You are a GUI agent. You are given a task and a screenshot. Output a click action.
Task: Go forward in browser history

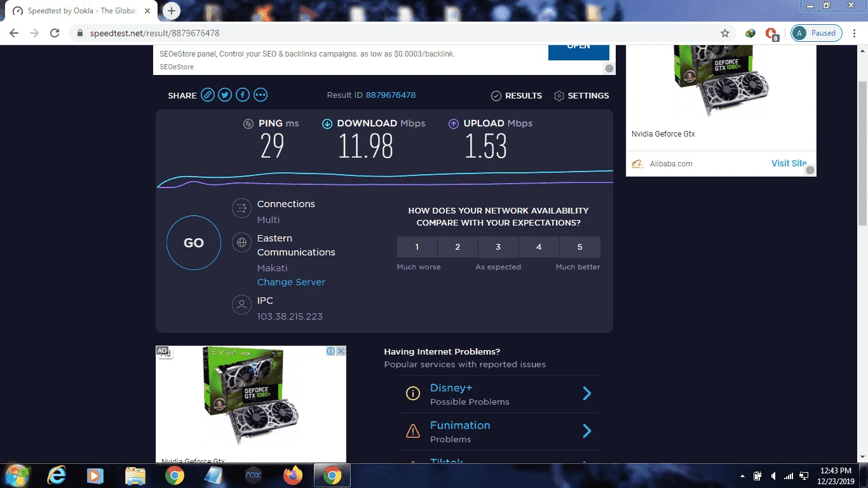pyautogui.click(x=34, y=33)
